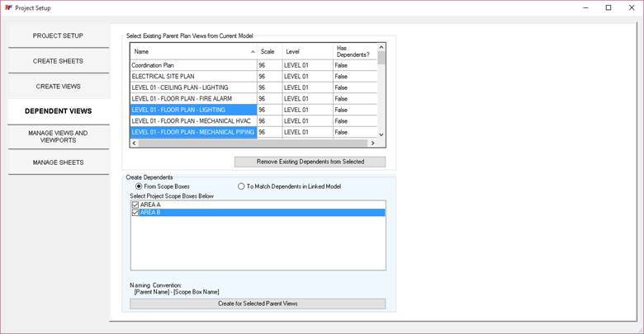
Task: Click the sort arrow in the Name column header
Action: coord(253,52)
